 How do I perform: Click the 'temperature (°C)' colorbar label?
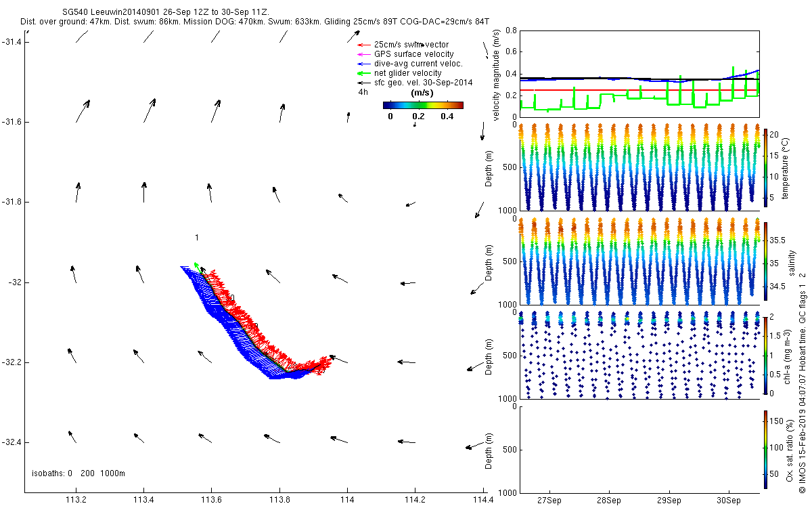pos(787,167)
